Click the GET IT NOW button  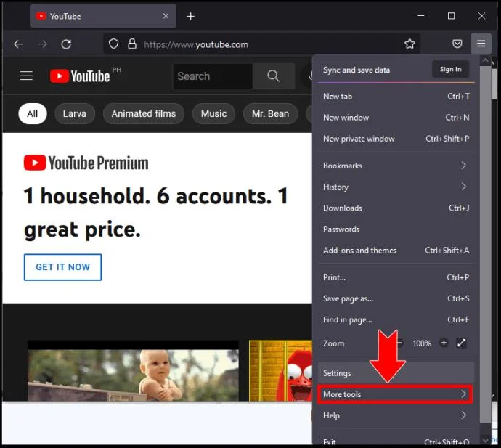click(x=62, y=267)
